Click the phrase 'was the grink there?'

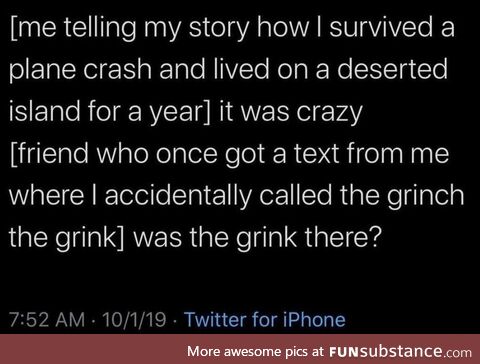point(257,237)
